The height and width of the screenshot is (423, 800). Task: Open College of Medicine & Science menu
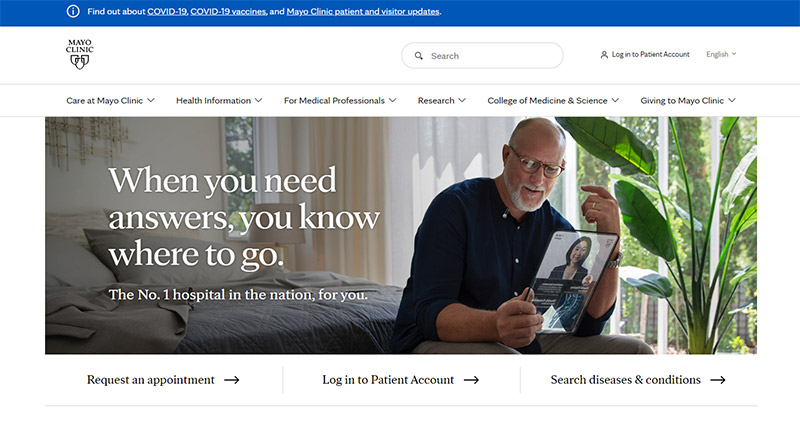click(553, 101)
